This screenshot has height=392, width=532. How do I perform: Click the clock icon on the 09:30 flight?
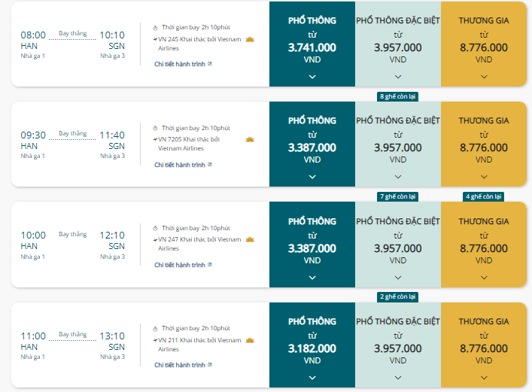(x=156, y=129)
